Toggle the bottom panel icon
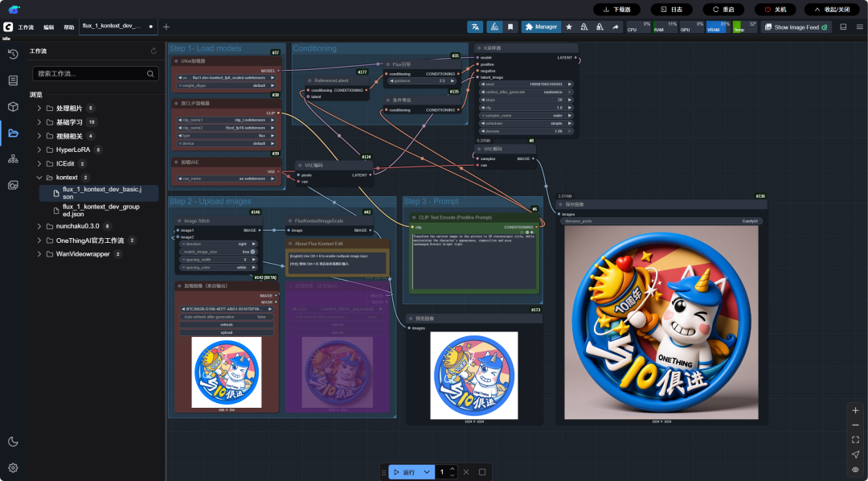Viewport: 868px width, 481px height. coord(843,27)
